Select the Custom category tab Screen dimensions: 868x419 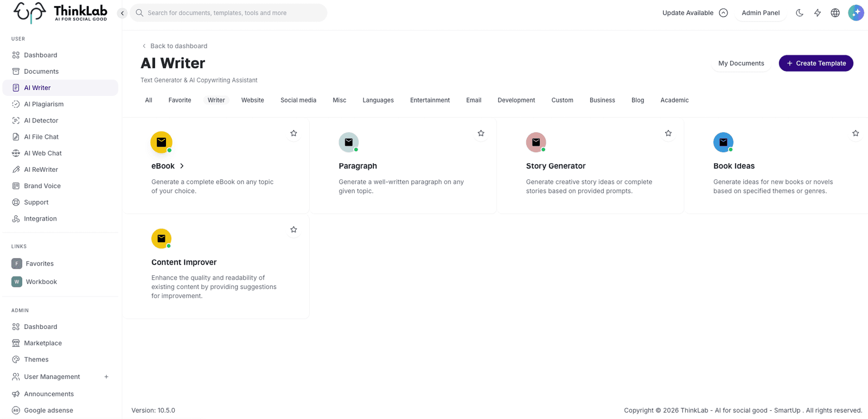pos(563,100)
